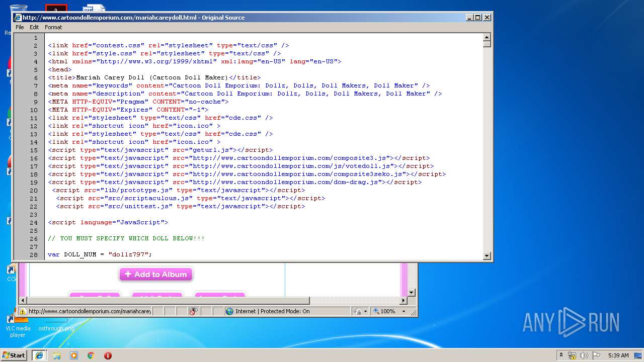Click the scroll up arrow of source viewer
The height and width of the screenshot is (362, 644).
point(487,37)
